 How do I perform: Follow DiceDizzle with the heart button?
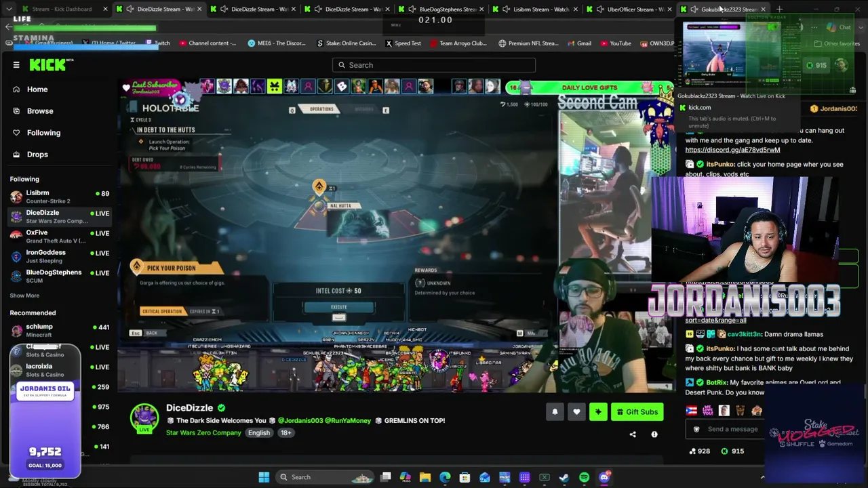(576, 411)
